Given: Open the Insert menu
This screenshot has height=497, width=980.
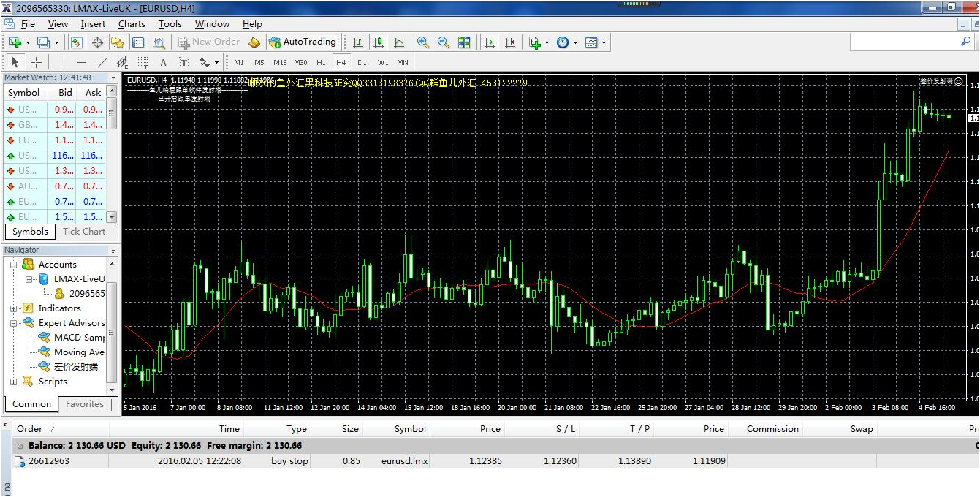Looking at the screenshot, I should click(93, 23).
